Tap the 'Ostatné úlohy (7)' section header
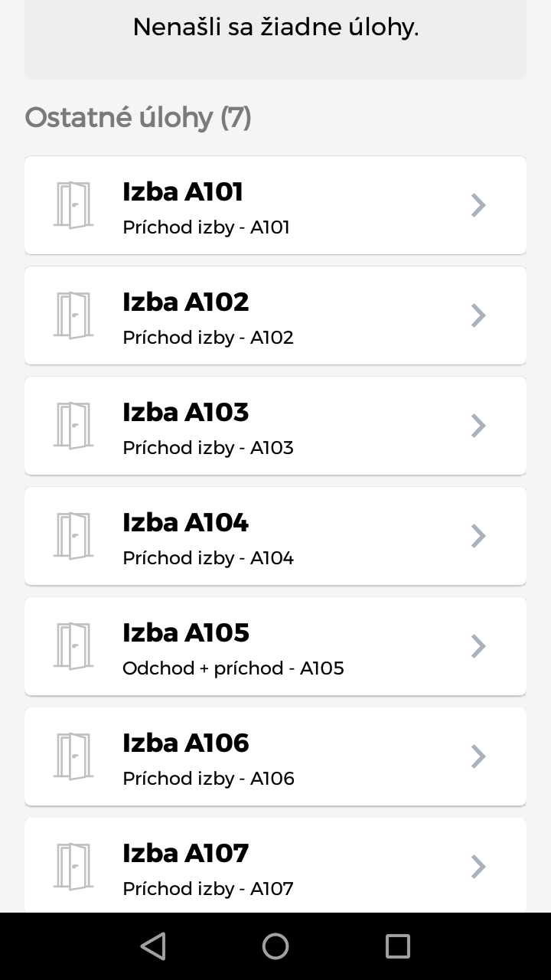Screen dimensions: 551x980 pyautogui.click(x=138, y=118)
